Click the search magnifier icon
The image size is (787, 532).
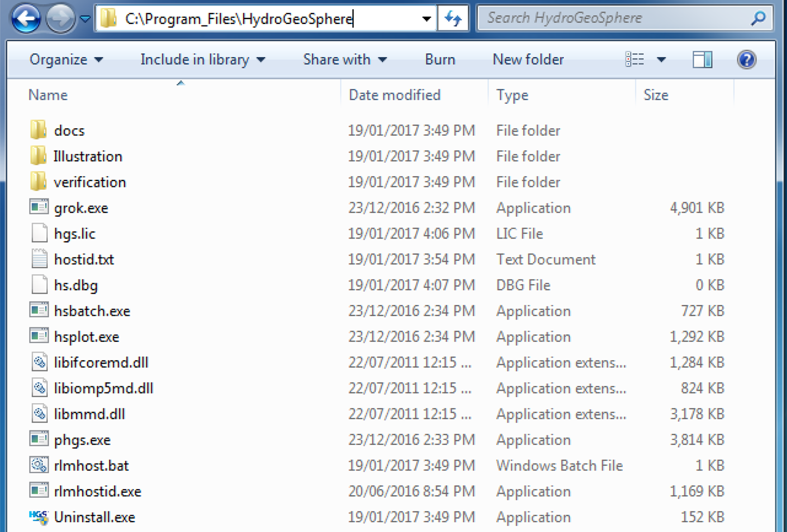pyautogui.click(x=758, y=18)
